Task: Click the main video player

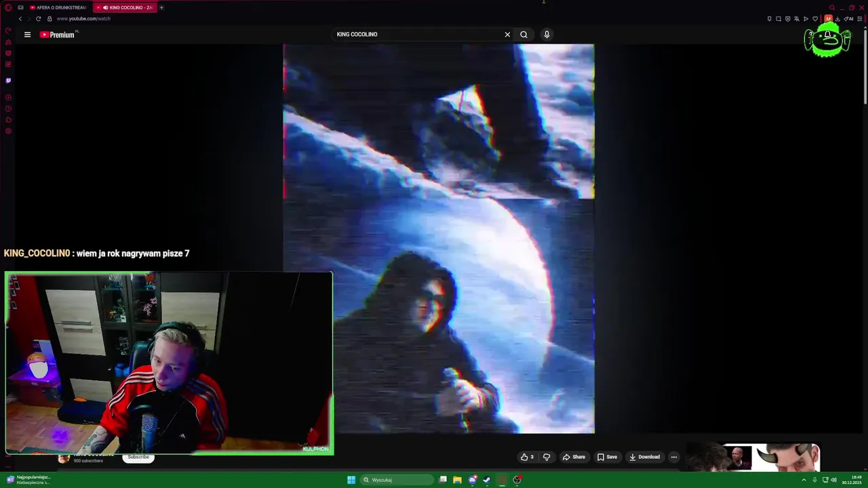Action: point(439,239)
